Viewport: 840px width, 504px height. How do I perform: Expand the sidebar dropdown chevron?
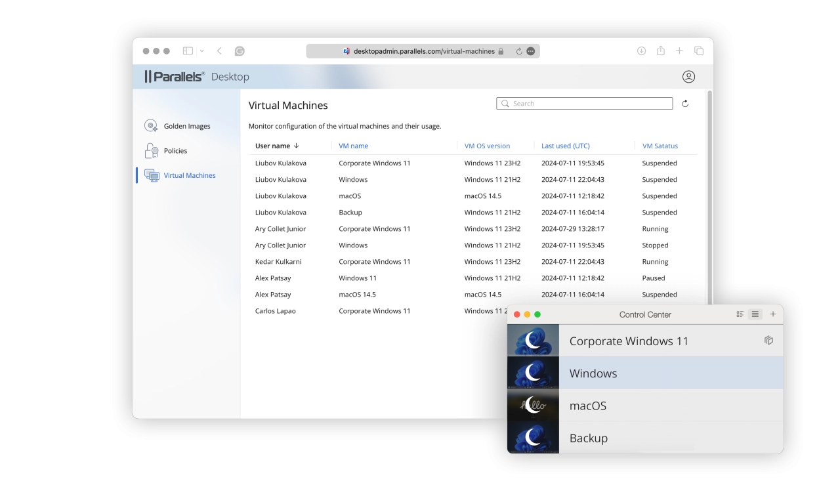coord(202,51)
